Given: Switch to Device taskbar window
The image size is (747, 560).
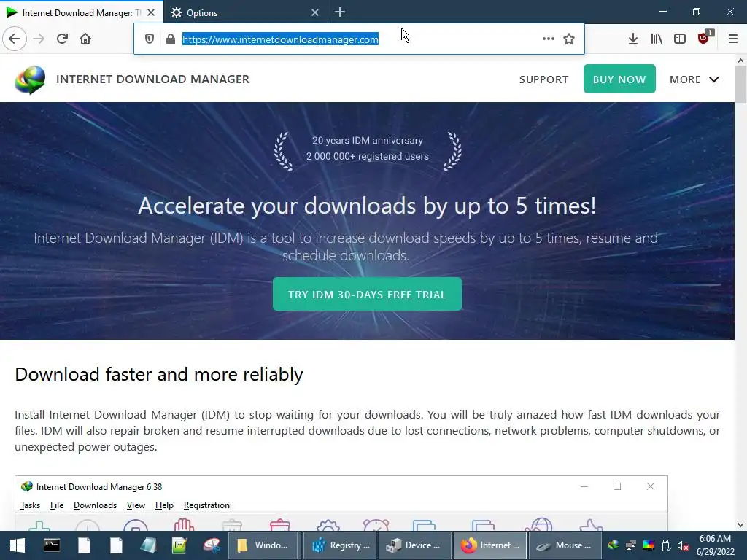Looking at the screenshot, I should pyautogui.click(x=415, y=545).
